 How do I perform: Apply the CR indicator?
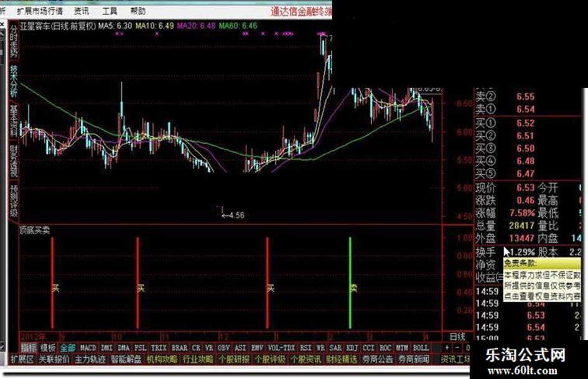tap(196, 348)
